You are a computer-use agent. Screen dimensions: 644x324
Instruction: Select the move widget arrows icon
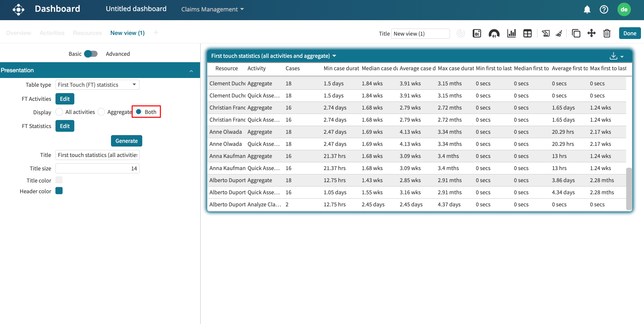[591, 33]
